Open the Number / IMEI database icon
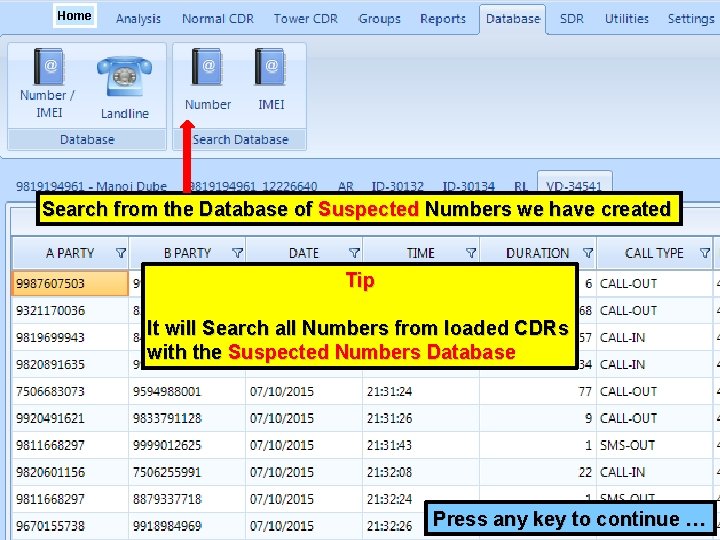 click(x=48, y=83)
